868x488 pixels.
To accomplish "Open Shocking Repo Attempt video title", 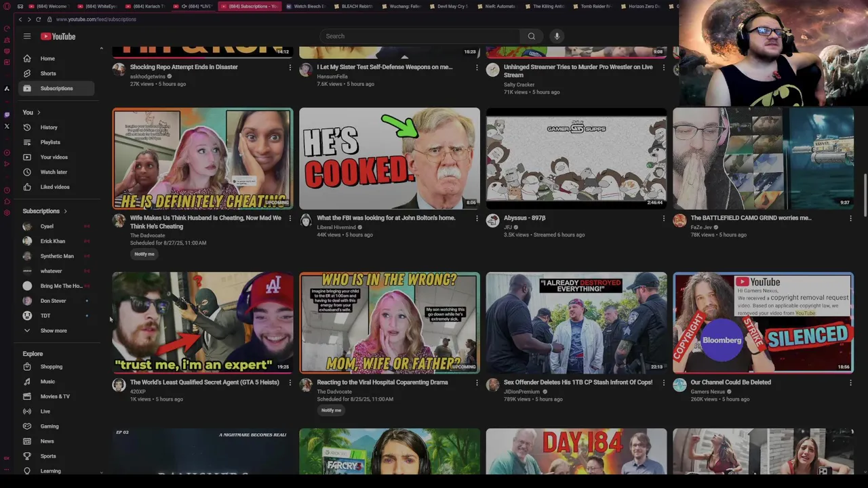I will [184, 67].
